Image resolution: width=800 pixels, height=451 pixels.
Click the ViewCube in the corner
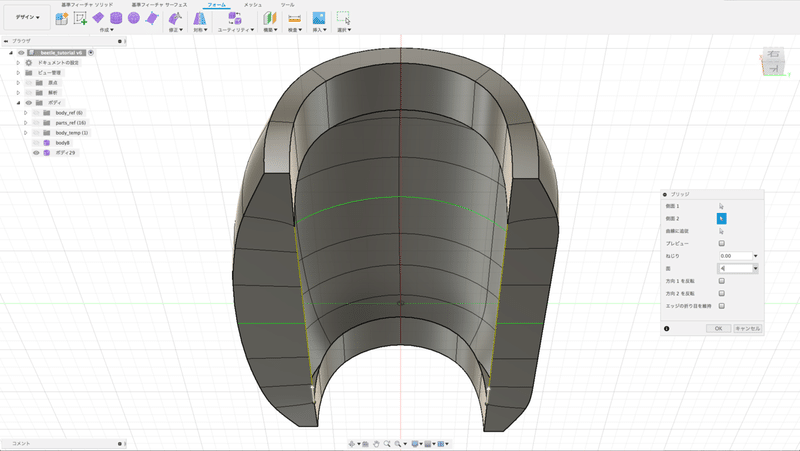pos(774,63)
